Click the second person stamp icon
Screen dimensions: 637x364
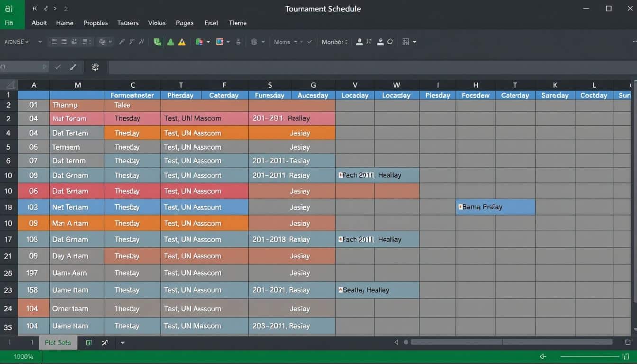tap(380, 42)
